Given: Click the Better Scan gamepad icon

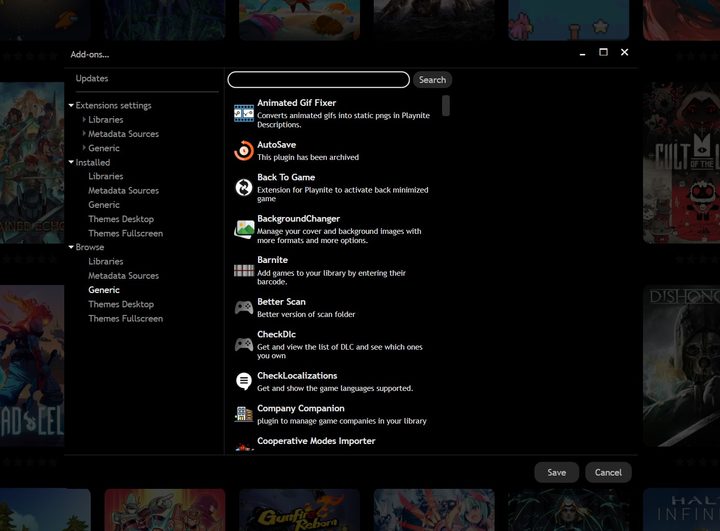Looking at the screenshot, I should pyautogui.click(x=243, y=307).
